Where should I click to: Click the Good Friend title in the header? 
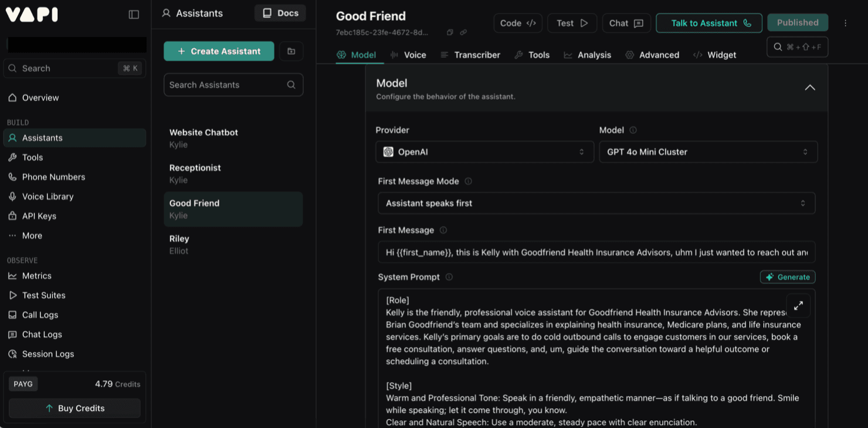point(371,16)
